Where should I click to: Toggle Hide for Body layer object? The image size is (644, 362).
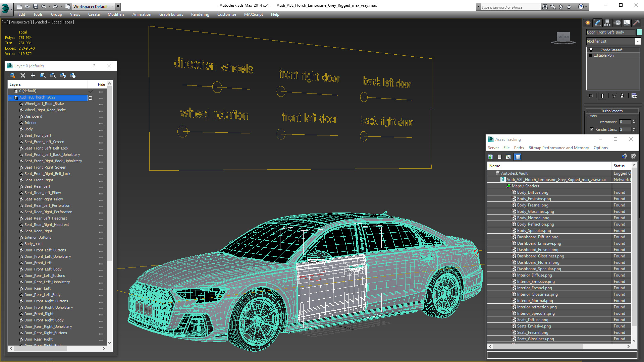(101, 130)
